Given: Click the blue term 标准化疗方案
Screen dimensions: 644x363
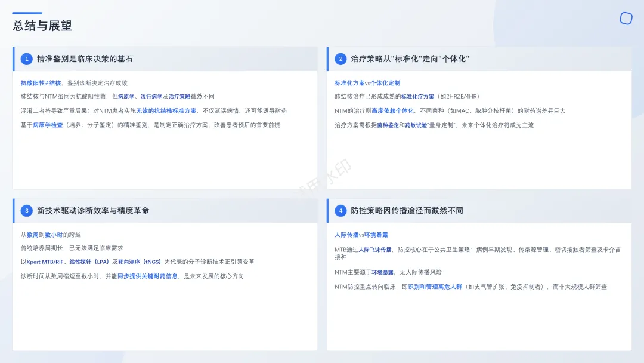Looking at the screenshot, I should (x=417, y=96).
